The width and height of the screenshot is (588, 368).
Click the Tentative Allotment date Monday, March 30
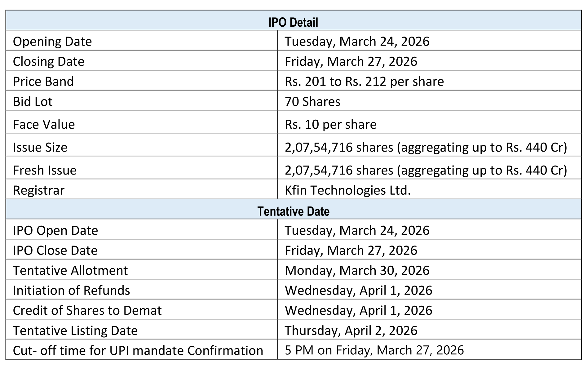pyautogui.click(x=357, y=270)
